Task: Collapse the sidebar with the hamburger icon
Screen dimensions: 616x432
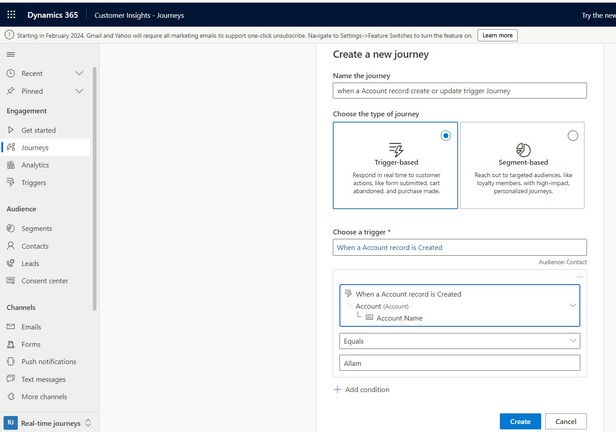Action: tap(11, 55)
